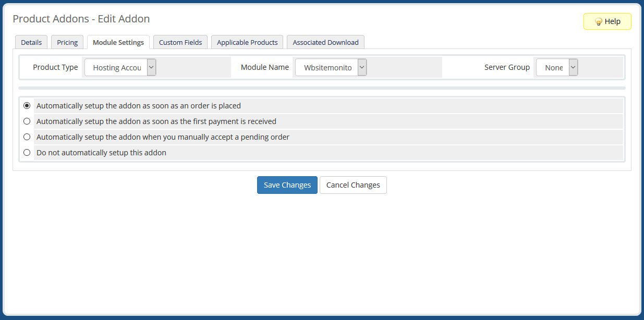Open the Associated Download tab
The height and width of the screenshot is (320, 644).
(325, 42)
